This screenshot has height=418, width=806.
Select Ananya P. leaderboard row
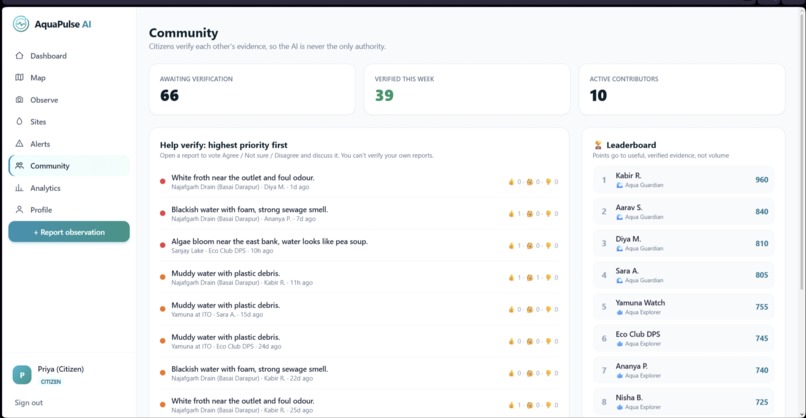pyautogui.click(x=684, y=370)
